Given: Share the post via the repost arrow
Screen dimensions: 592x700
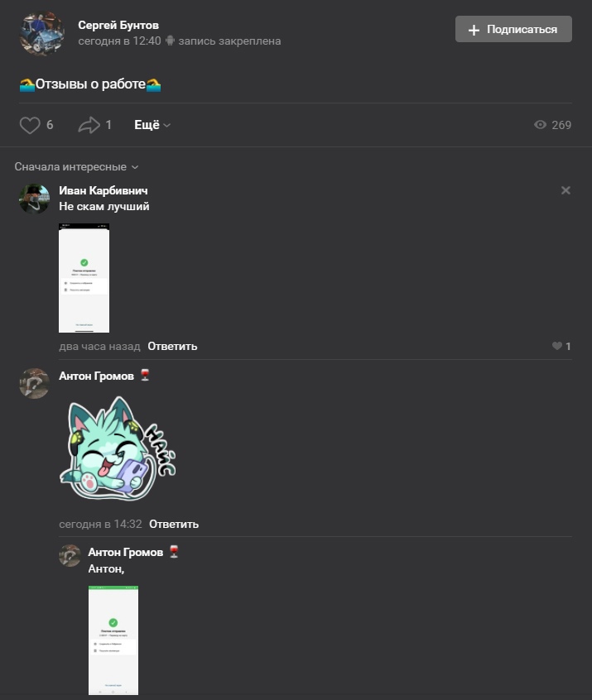Looking at the screenshot, I should point(89,125).
